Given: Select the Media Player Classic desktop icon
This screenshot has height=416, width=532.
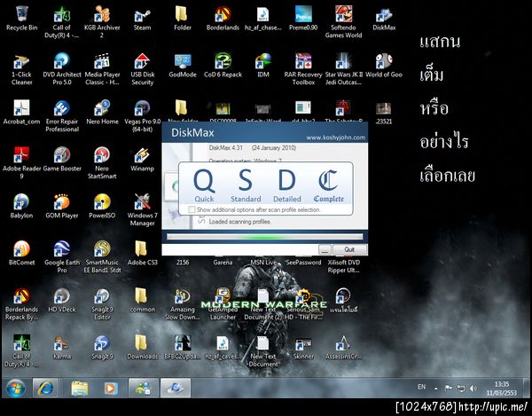Looking at the screenshot, I should (x=102, y=69).
